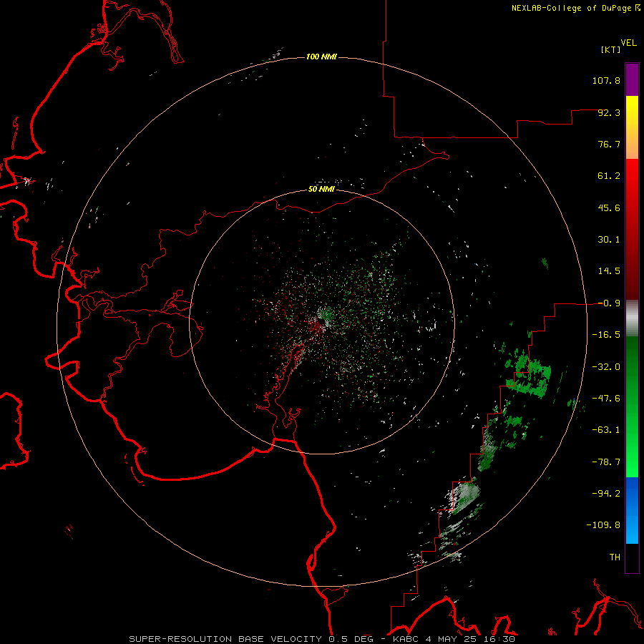Click the -32.0 velocity scale value
The width and height of the screenshot is (644, 644).
[x=606, y=367]
